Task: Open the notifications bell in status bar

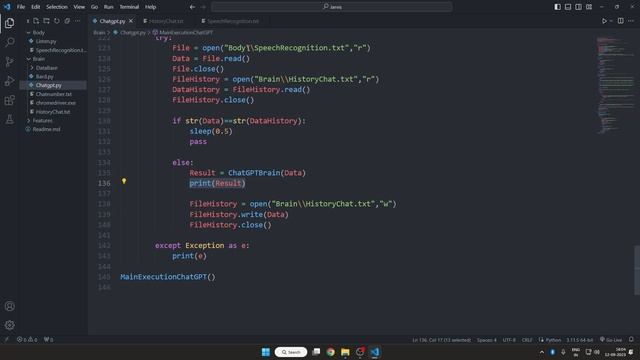Action: click(631, 340)
